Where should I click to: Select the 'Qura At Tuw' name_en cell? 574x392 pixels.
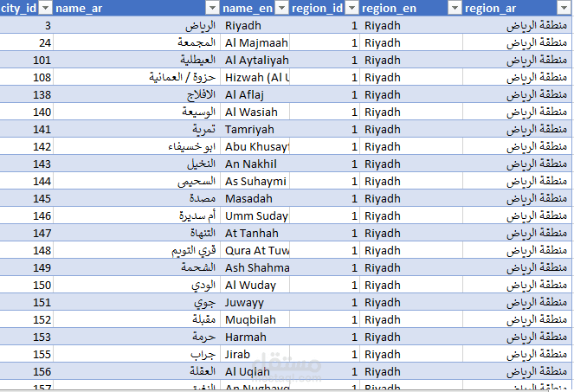pos(255,250)
